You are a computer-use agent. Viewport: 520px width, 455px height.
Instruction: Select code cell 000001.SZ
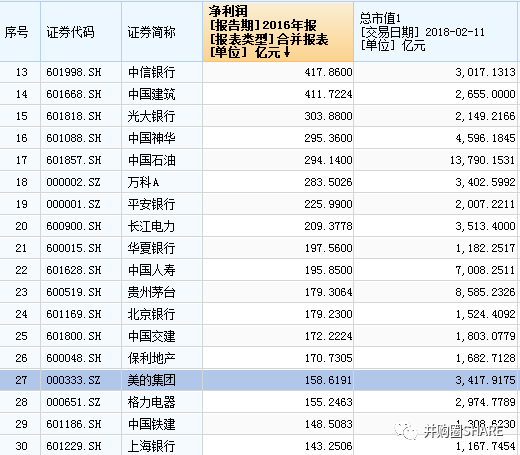click(x=81, y=204)
